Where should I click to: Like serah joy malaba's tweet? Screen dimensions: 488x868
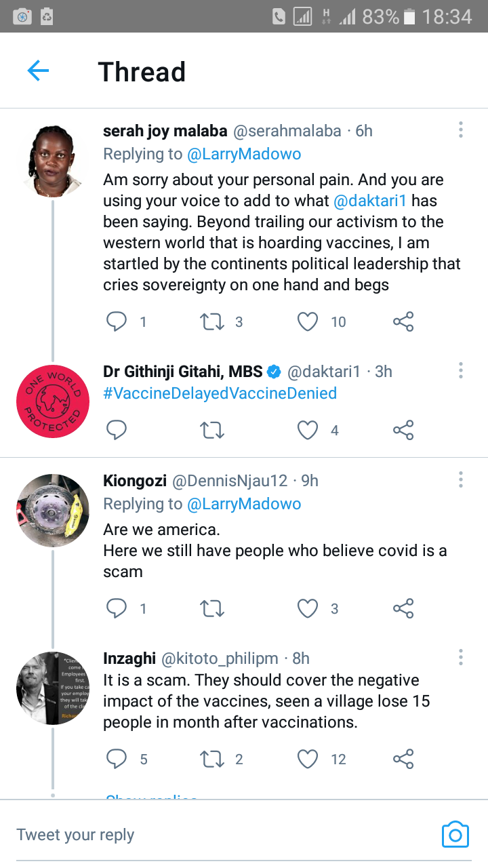[x=308, y=322]
